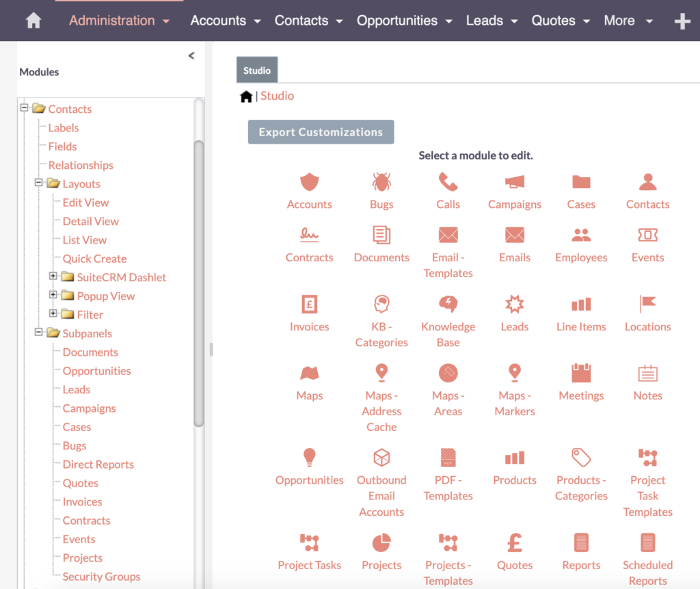Open Direct Reports subpanel in tree
This screenshot has width=700, height=589.
coord(98,464)
